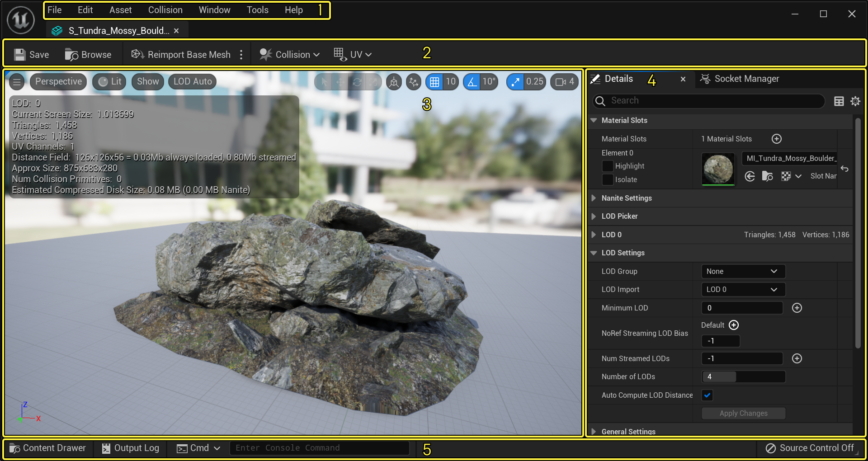
Task: Add platform override for NoRef Streaming LOD Bias
Action: pos(734,325)
